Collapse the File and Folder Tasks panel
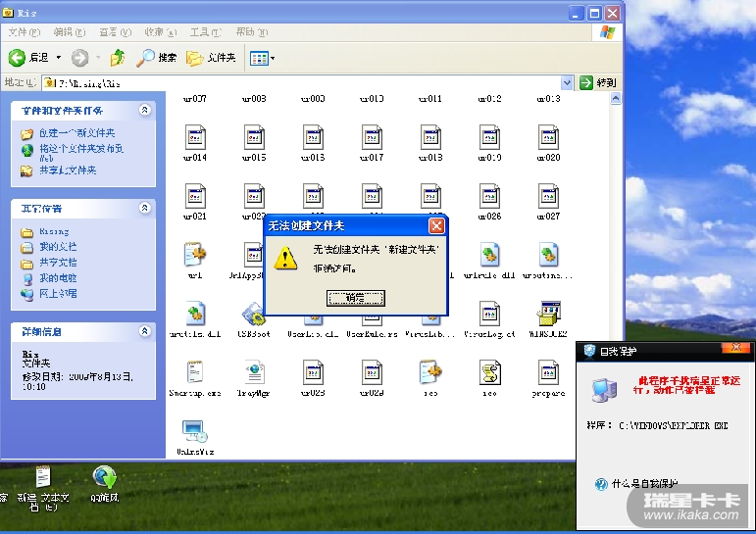This screenshot has width=756, height=534. point(145,111)
